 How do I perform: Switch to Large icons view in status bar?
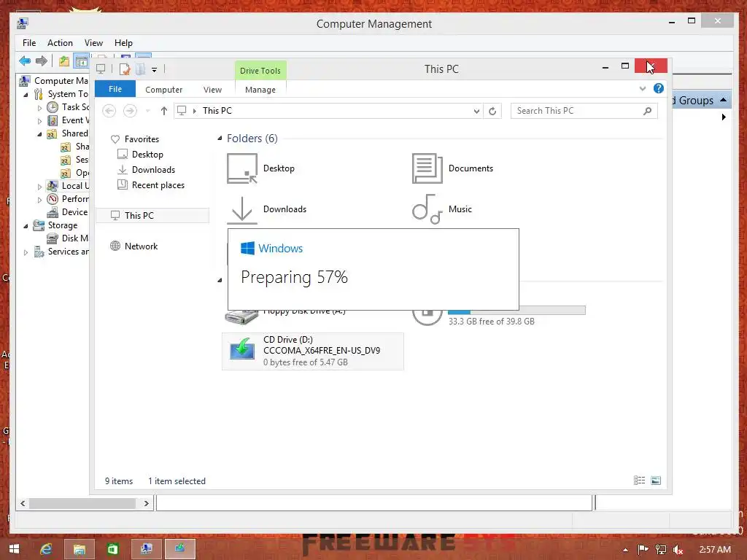pyautogui.click(x=656, y=481)
